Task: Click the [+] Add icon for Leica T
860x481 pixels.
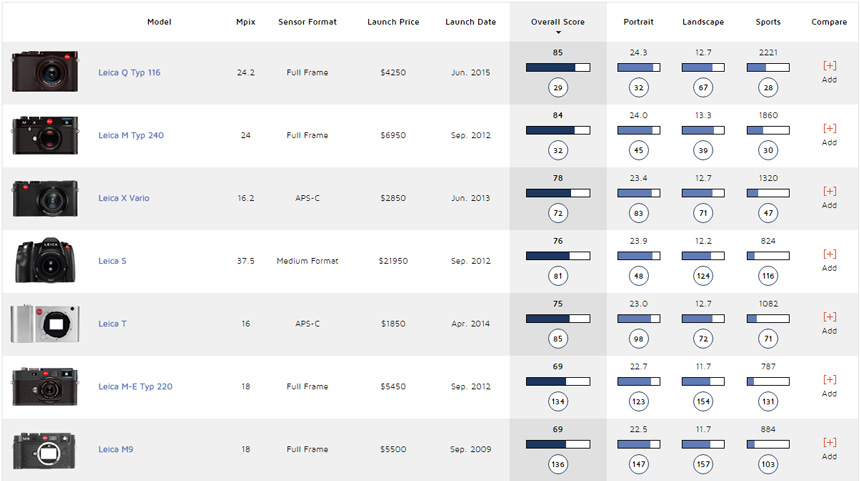Action: (x=829, y=317)
